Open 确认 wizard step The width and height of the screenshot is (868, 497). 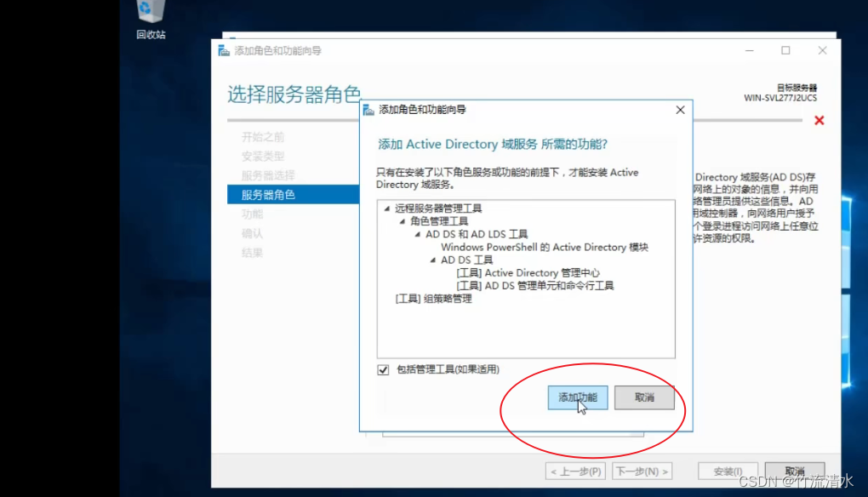(x=253, y=233)
